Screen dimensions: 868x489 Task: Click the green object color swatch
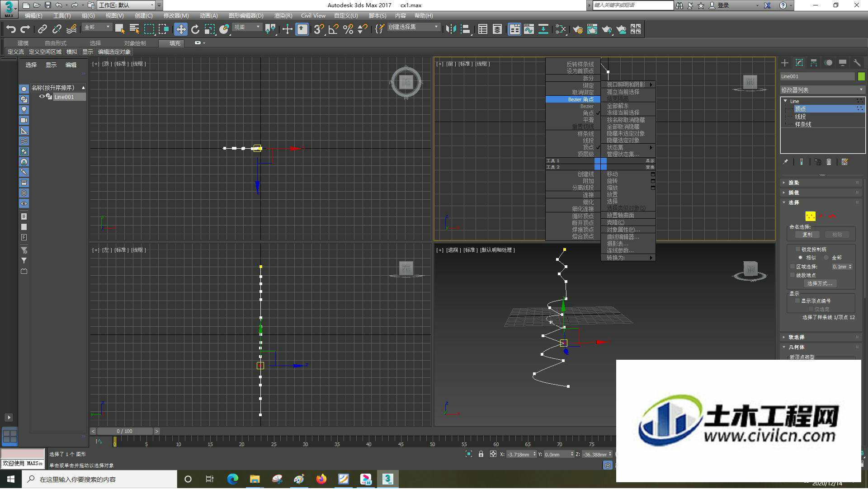click(861, 76)
